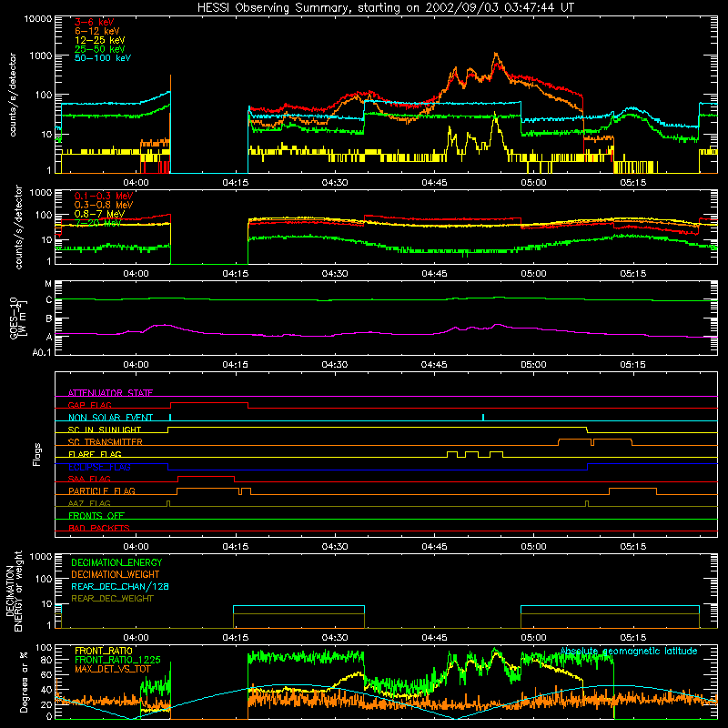
Task: Select the GAP_FLAG label
Action: pos(89,405)
